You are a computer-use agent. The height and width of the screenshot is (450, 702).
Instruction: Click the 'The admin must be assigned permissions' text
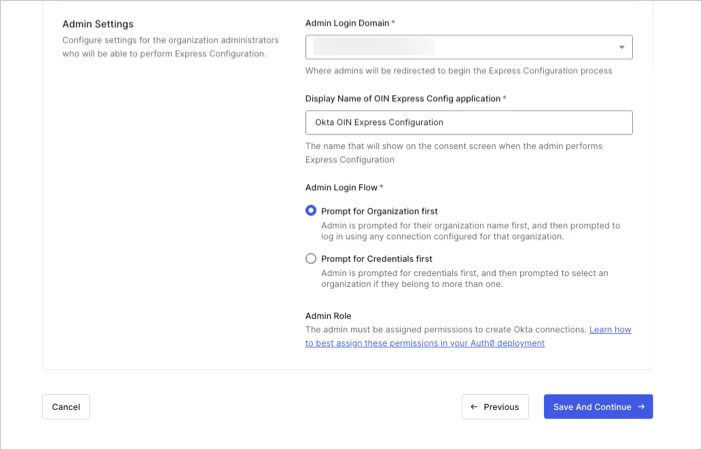446,330
